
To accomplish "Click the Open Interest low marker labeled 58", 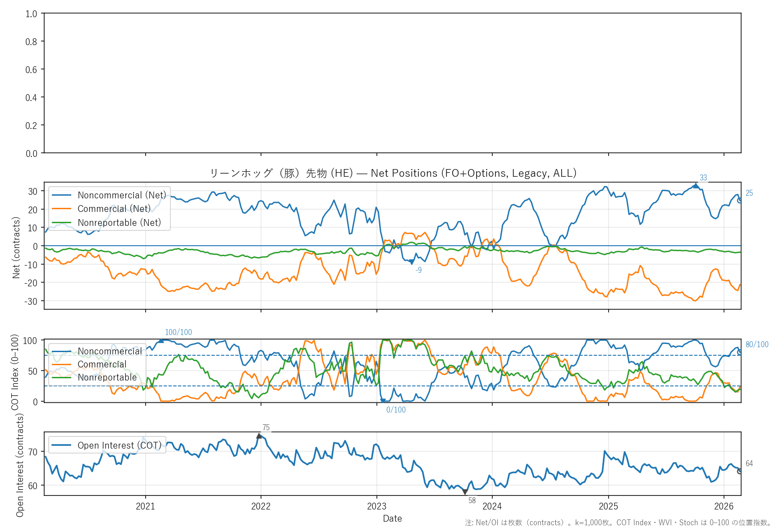I will coord(465,492).
